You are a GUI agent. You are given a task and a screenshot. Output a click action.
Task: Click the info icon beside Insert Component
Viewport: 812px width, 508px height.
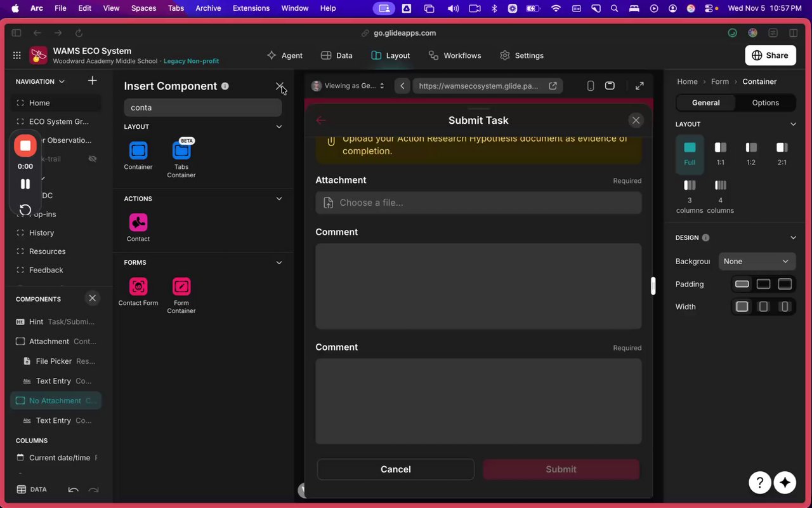tap(225, 86)
